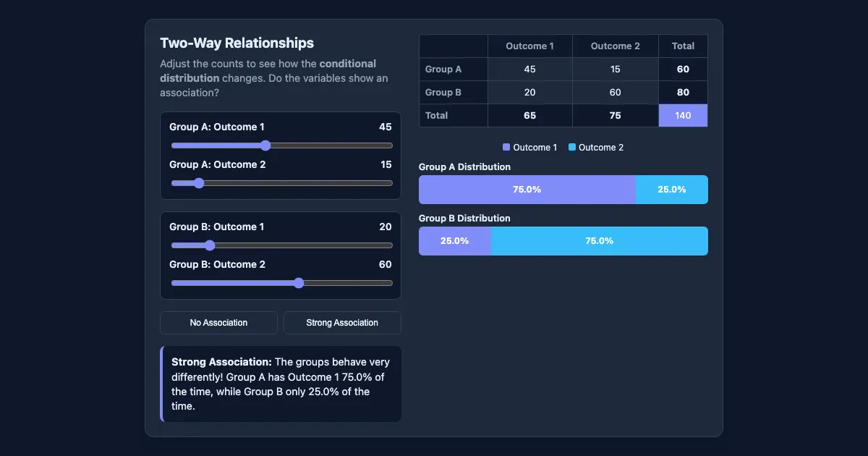868x456 pixels.
Task: Select the Group B Outcome 2 table cell 60
Action: pyautogui.click(x=616, y=93)
